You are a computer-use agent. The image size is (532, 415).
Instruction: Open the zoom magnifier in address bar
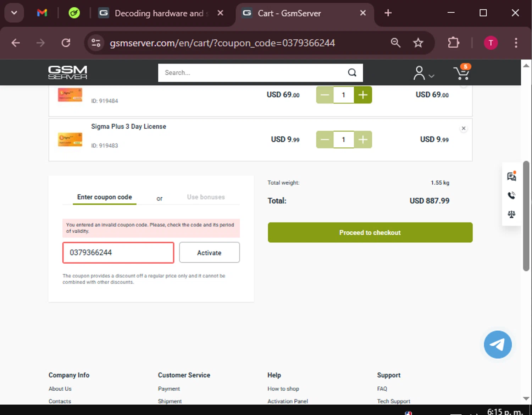pyautogui.click(x=395, y=43)
